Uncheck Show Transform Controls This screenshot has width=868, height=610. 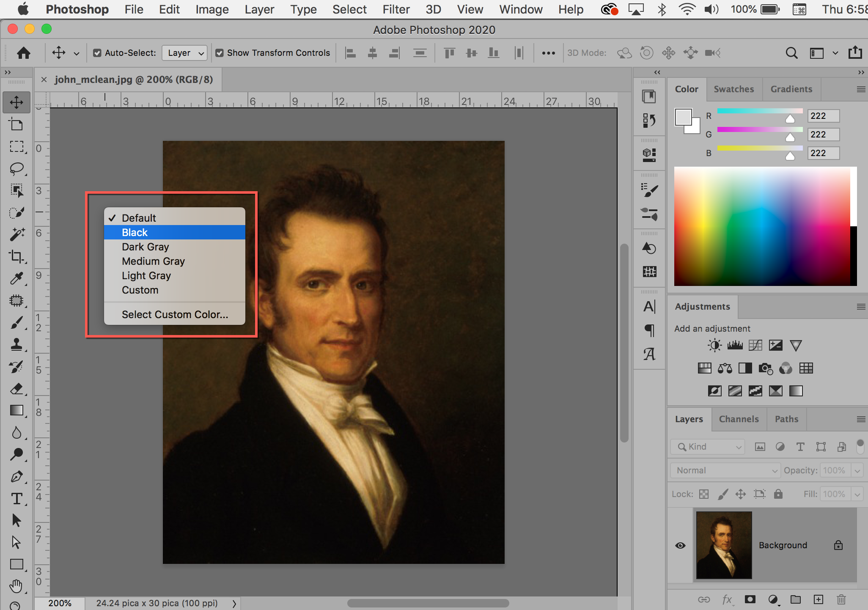220,52
